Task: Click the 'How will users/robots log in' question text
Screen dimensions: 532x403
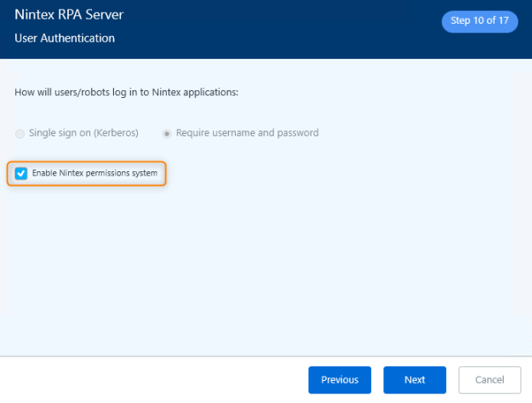Action: pos(127,92)
